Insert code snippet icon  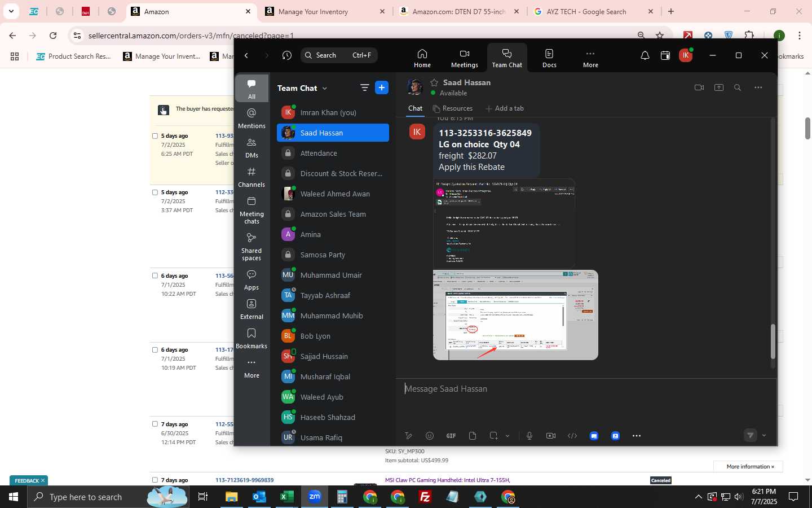pyautogui.click(x=572, y=436)
